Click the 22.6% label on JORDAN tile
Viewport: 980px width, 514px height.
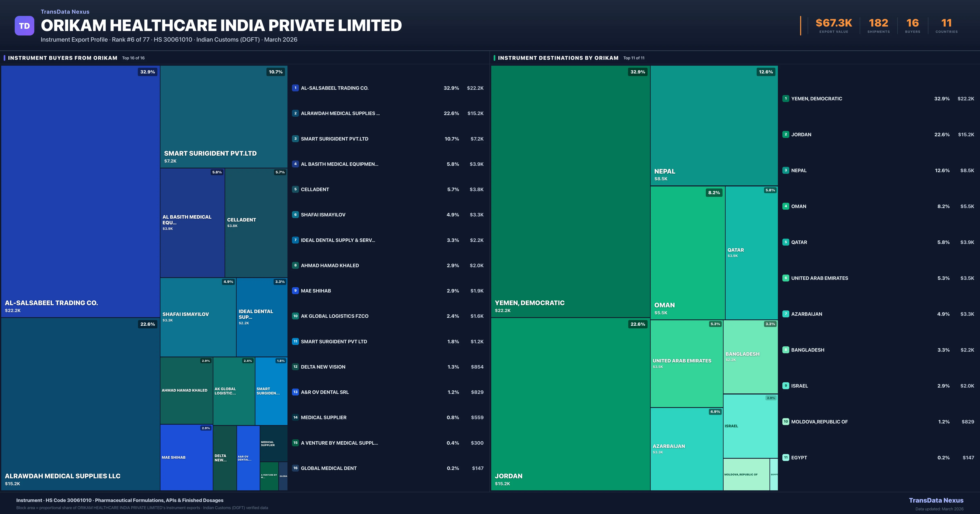tap(638, 324)
